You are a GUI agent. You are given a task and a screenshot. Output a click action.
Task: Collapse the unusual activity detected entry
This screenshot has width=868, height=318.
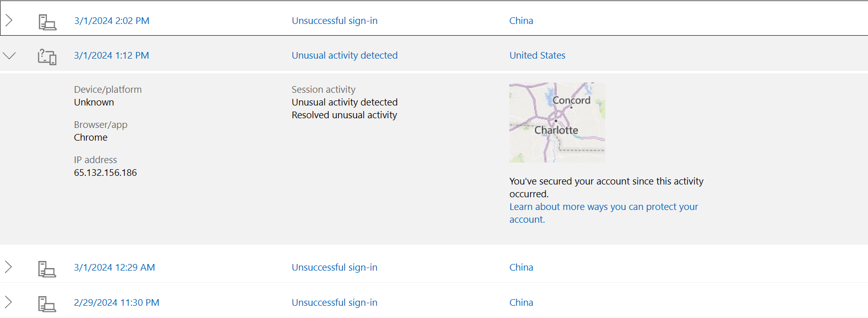click(9, 55)
